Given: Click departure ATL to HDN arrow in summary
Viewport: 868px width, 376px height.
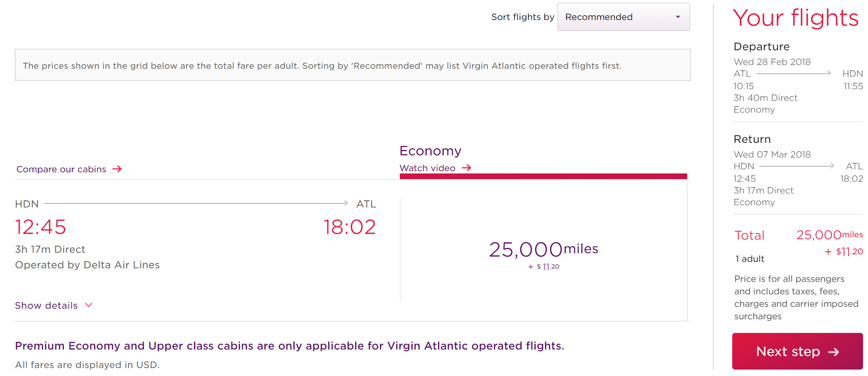Looking at the screenshot, I should (793, 73).
